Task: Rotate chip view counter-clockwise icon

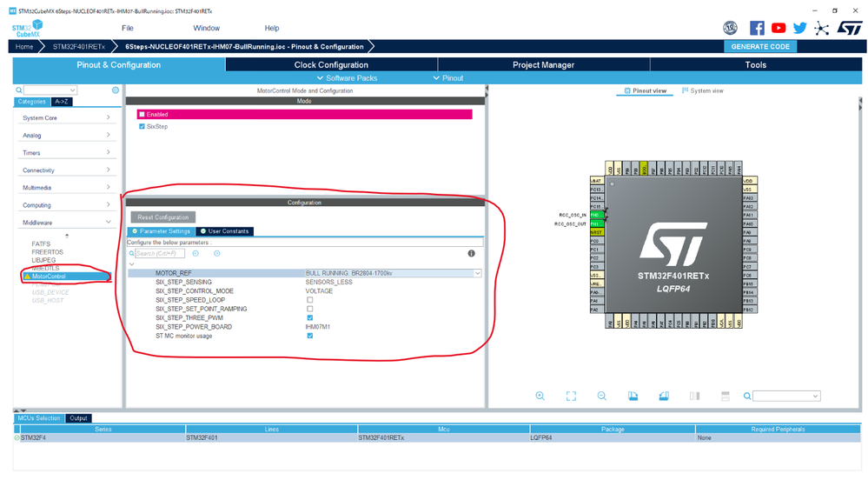Action: click(664, 396)
